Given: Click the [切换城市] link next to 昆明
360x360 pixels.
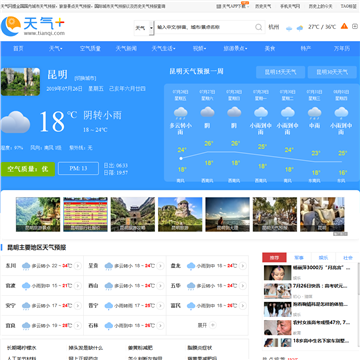Looking at the screenshot, I should (85, 78).
